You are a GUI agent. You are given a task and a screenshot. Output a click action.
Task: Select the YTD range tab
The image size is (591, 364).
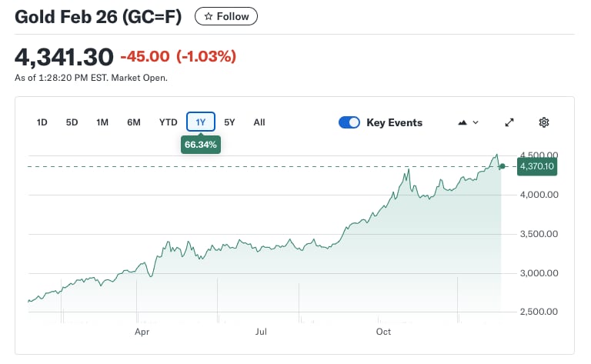pos(168,122)
